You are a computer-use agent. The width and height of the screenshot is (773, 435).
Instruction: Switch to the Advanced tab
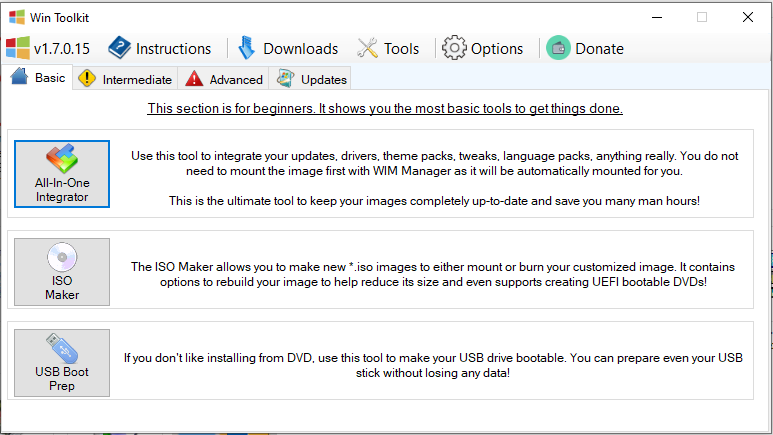pyautogui.click(x=224, y=79)
